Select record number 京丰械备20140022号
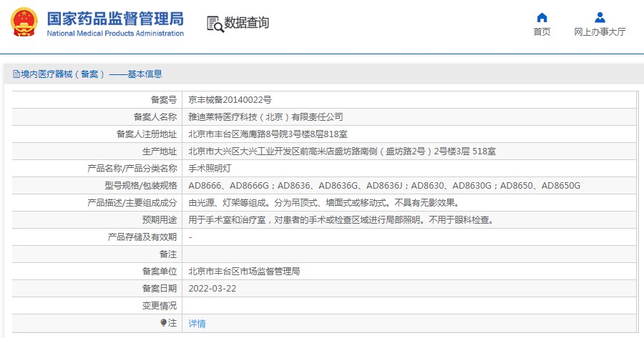Viewport: 644px width, 338px height. 230,99
